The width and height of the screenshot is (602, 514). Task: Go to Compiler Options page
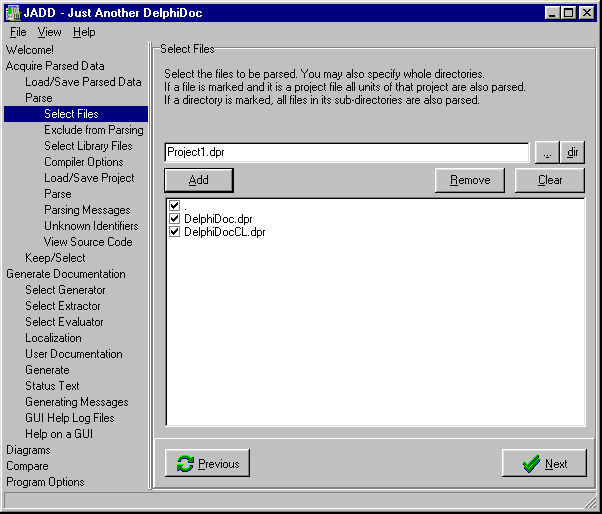84,162
